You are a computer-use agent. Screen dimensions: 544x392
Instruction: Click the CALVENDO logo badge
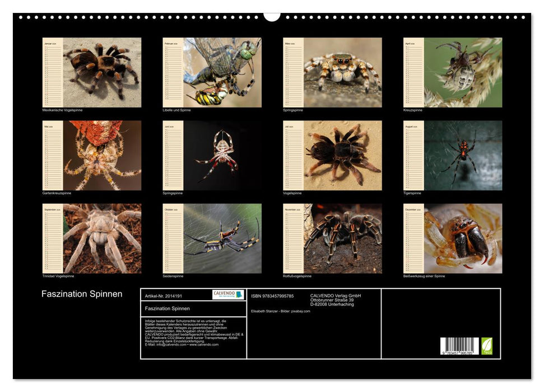point(228,295)
